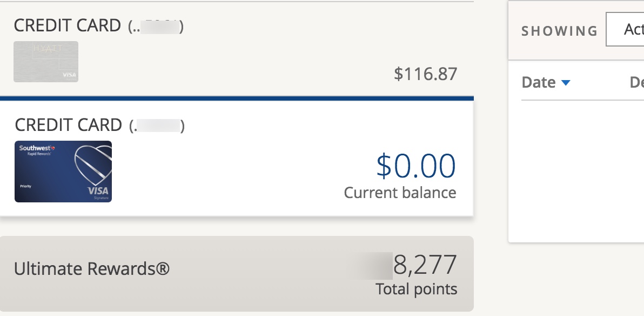Click the Current balance label
This screenshot has height=316, width=644.
[x=400, y=193]
